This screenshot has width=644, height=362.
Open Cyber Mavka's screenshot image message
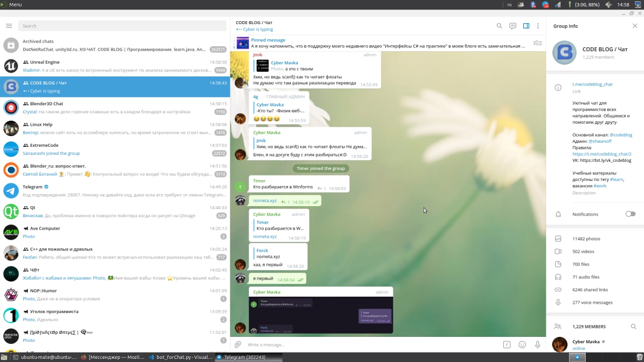click(x=321, y=315)
